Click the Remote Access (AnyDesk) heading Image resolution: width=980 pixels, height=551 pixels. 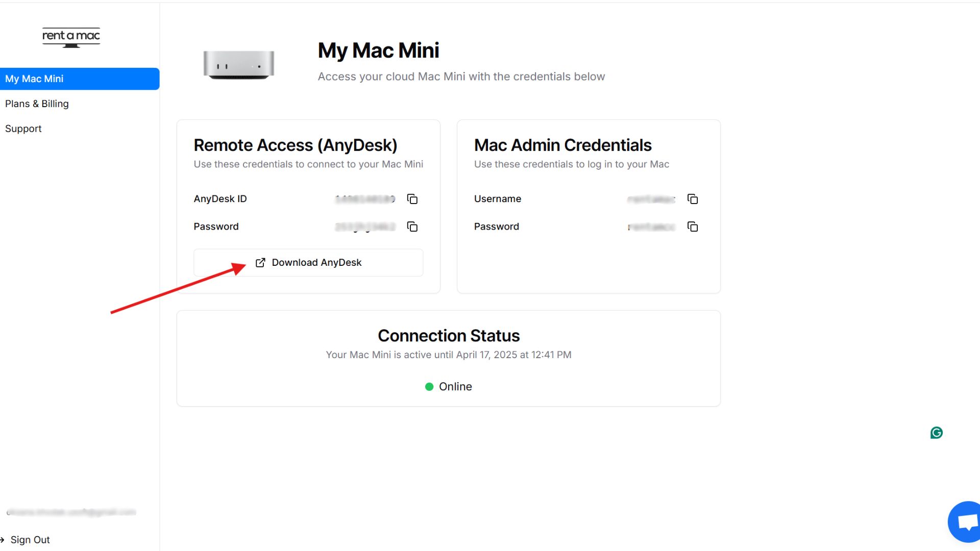coord(296,145)
